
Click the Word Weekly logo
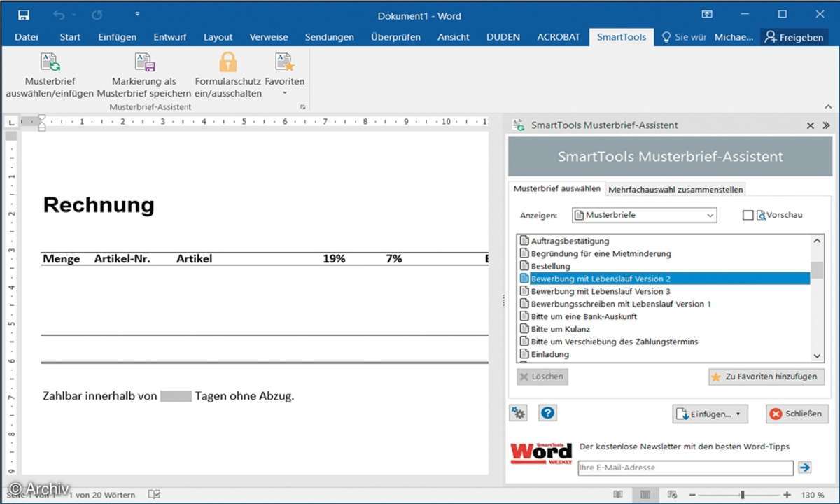point(541,455)
